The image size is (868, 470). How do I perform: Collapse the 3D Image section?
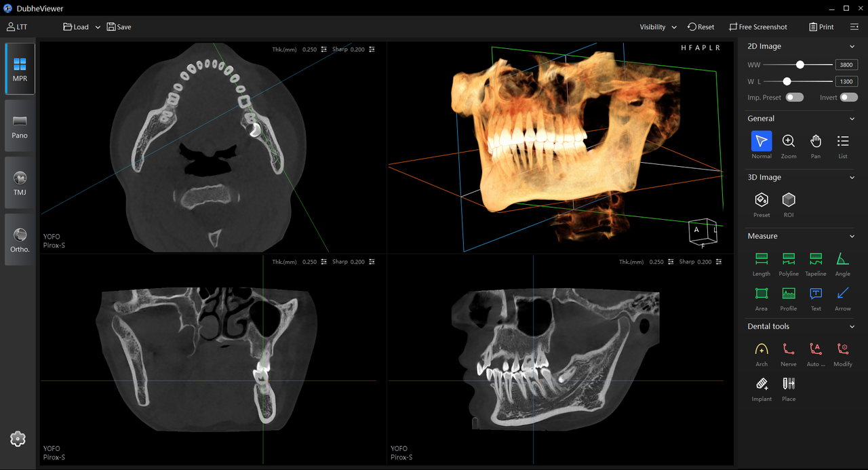coord(852,178)
